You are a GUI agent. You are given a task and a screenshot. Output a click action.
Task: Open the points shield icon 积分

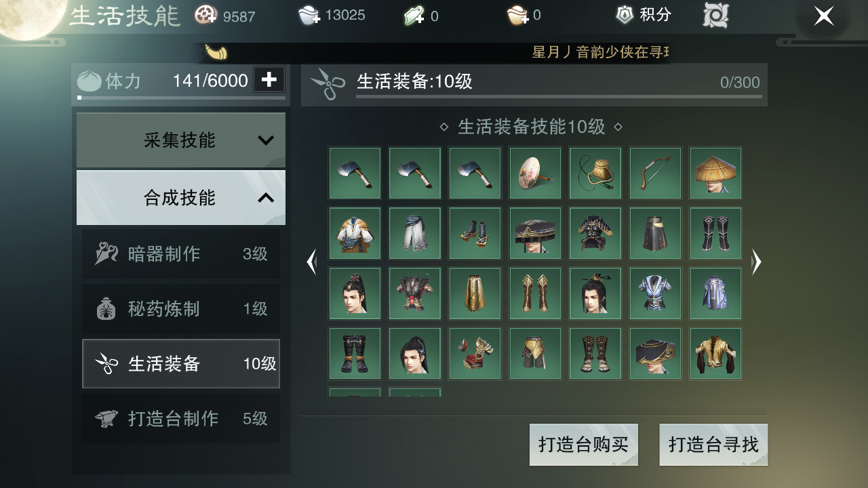[643, 15]
